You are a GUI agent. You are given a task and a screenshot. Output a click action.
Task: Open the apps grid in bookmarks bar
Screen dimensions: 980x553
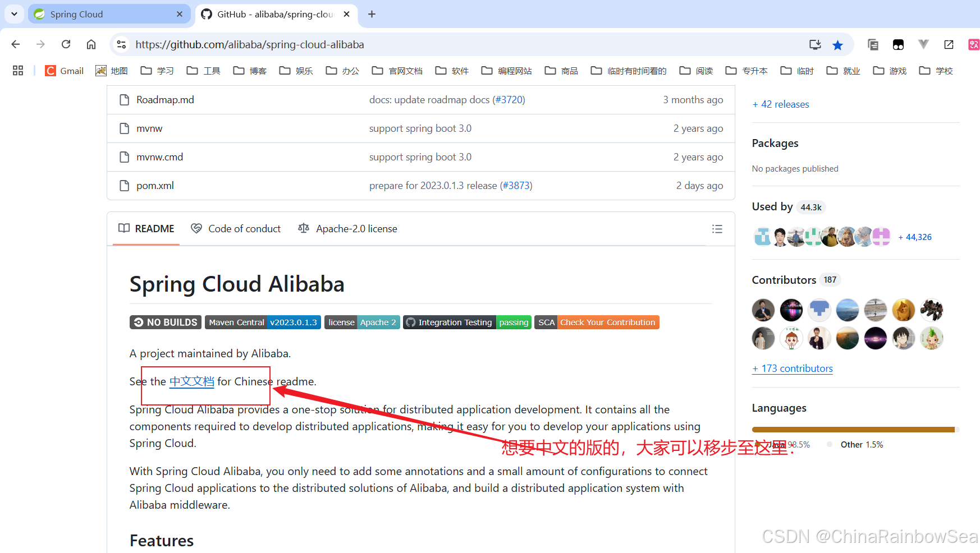18,71
